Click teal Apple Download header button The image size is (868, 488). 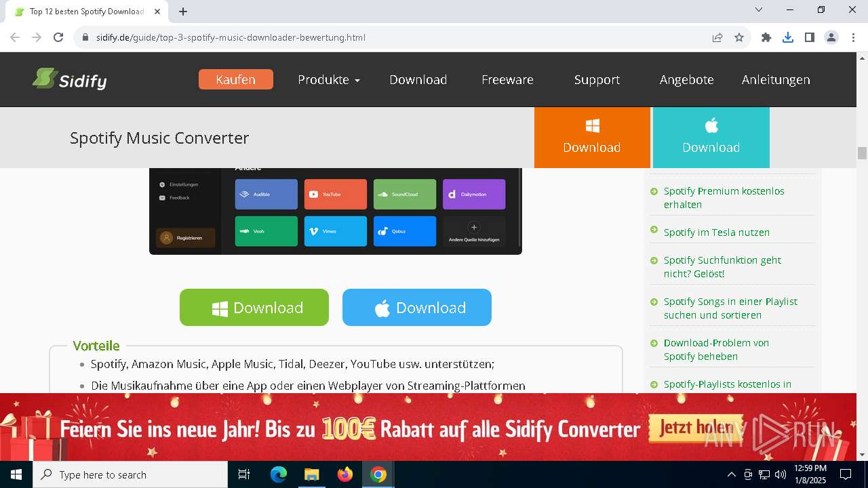click(x=711, y=137)
